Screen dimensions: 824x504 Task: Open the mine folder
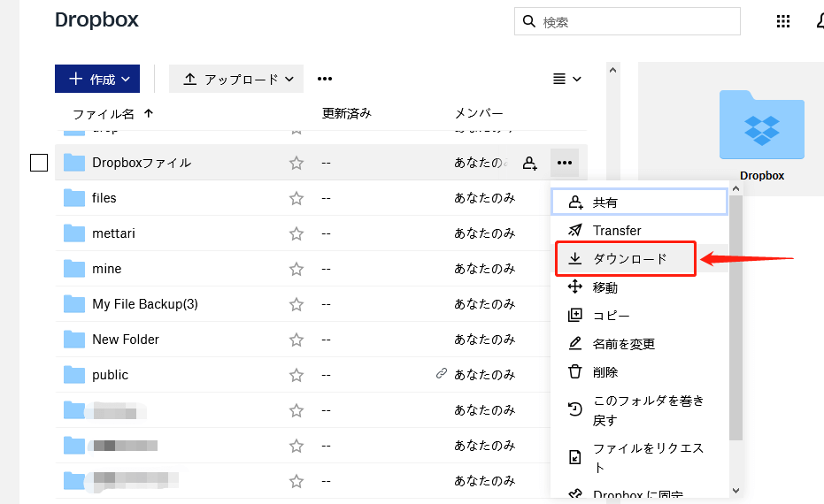point(106,269)
